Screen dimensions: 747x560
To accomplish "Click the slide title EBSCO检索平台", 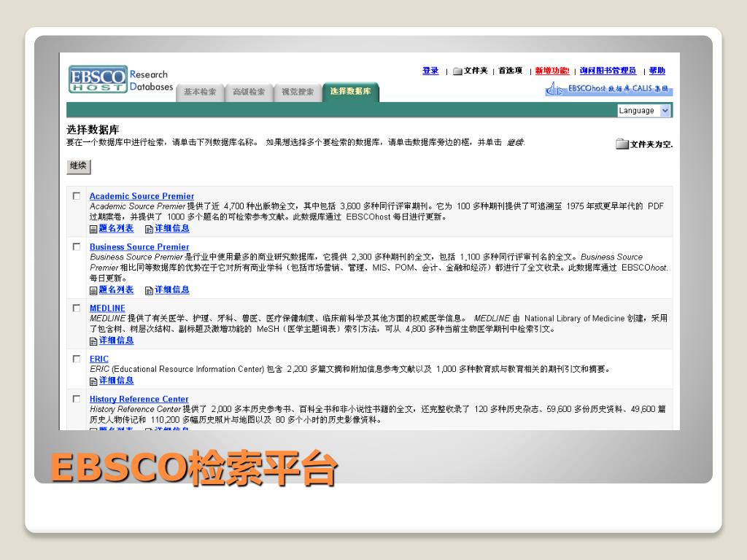I will (x=194, y=467).
